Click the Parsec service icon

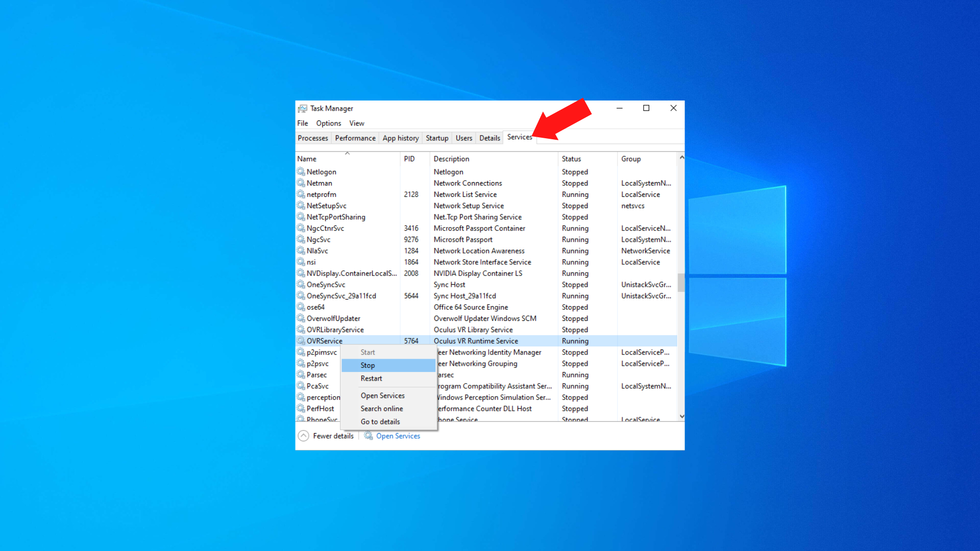click(x=302, y=375)
